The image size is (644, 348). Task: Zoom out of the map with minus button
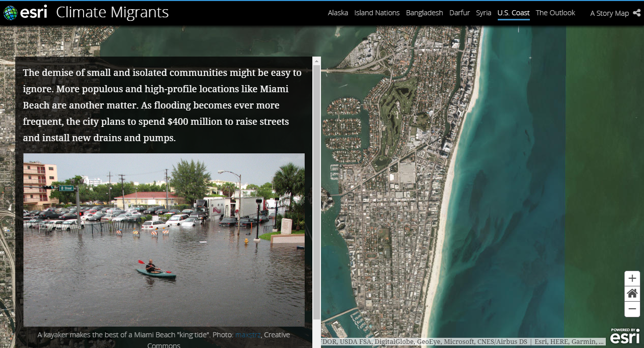632,309
